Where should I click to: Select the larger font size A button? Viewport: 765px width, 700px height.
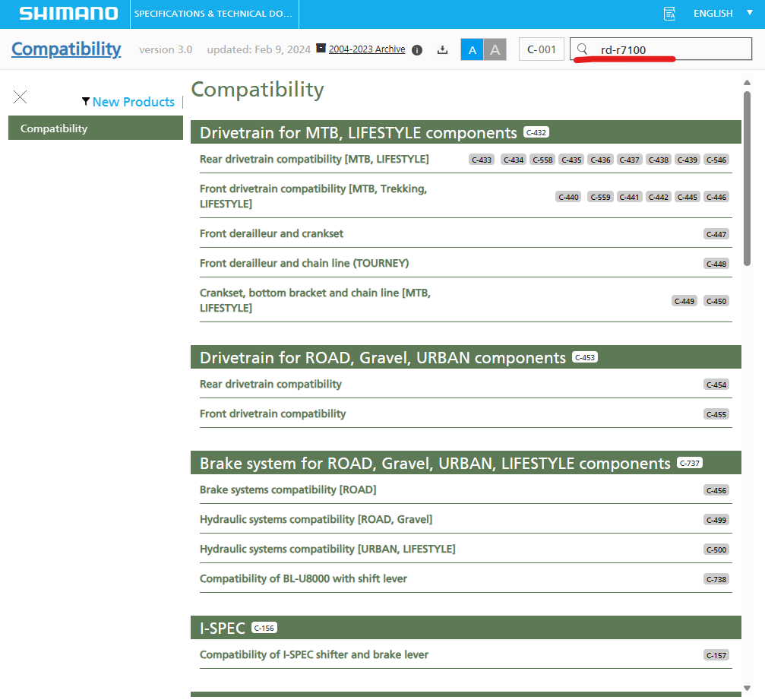(495, 50)
